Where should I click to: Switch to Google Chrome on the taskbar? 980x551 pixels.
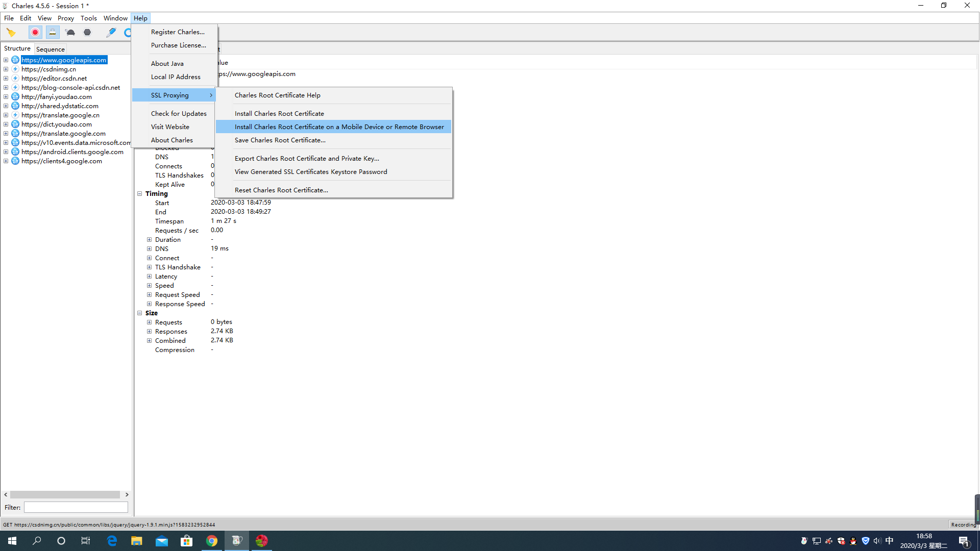point(212,541)
